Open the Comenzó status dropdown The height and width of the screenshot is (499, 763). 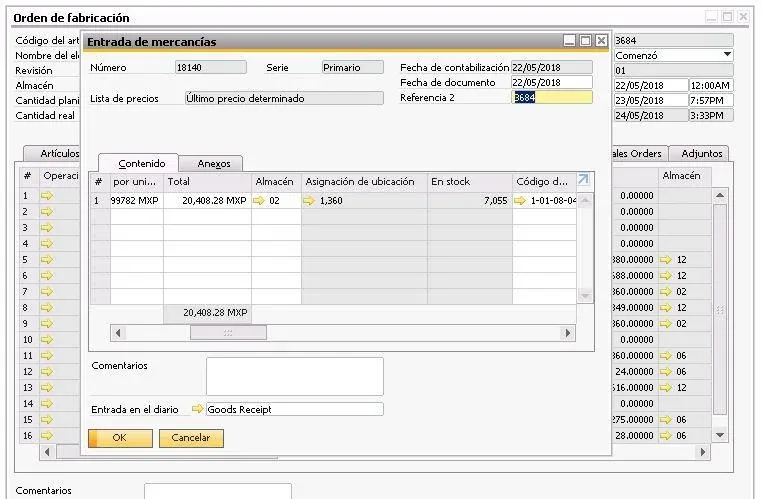pyautogui.click(x=727, y=55)
